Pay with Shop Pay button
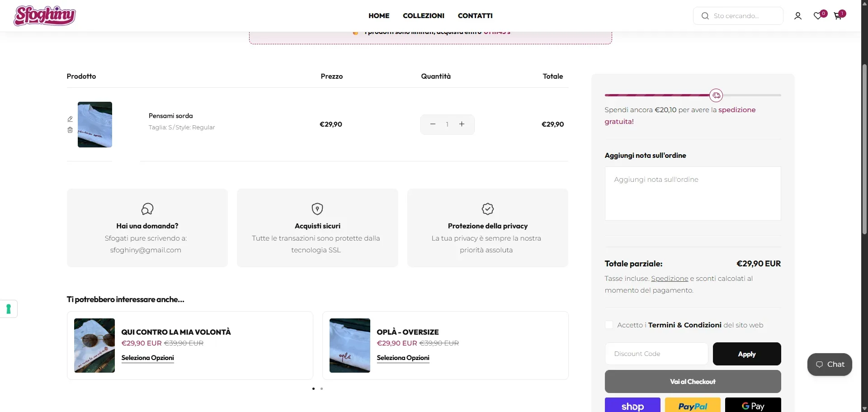The image size is (868, 412). click(x=632, y=406)
